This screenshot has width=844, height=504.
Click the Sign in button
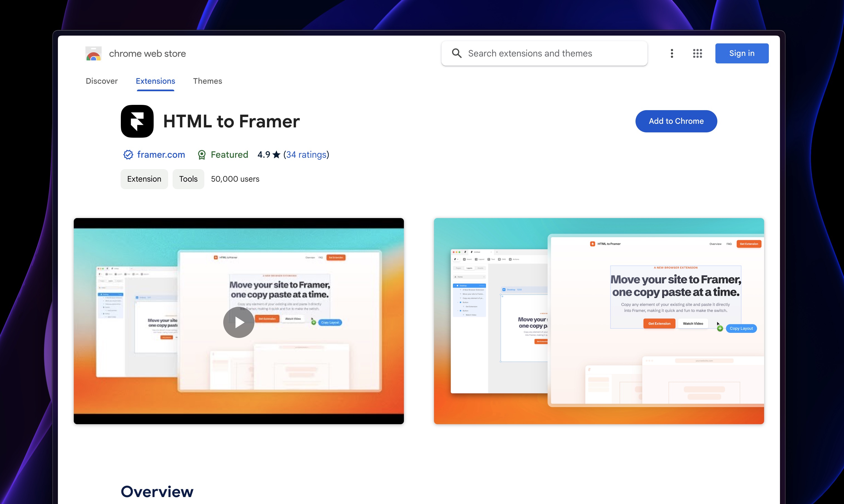(741, 53)
